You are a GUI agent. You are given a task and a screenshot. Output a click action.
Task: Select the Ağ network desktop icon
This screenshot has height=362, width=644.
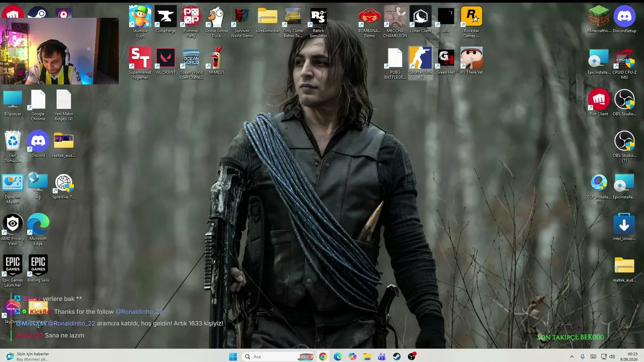point(38,186)
